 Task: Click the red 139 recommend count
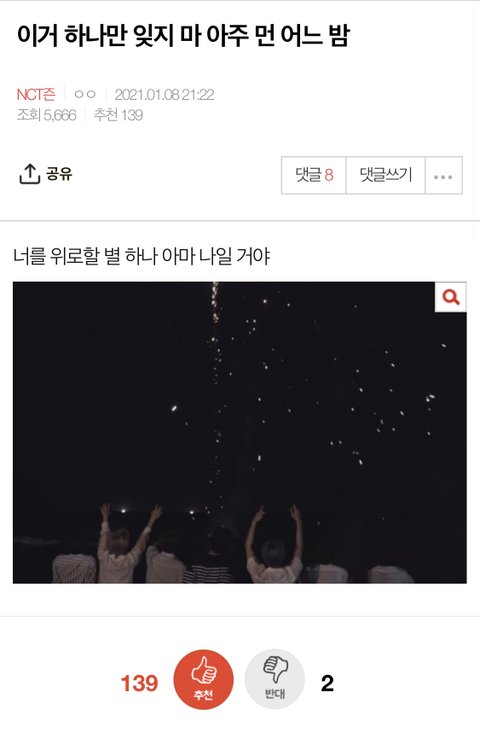[139, 683]
